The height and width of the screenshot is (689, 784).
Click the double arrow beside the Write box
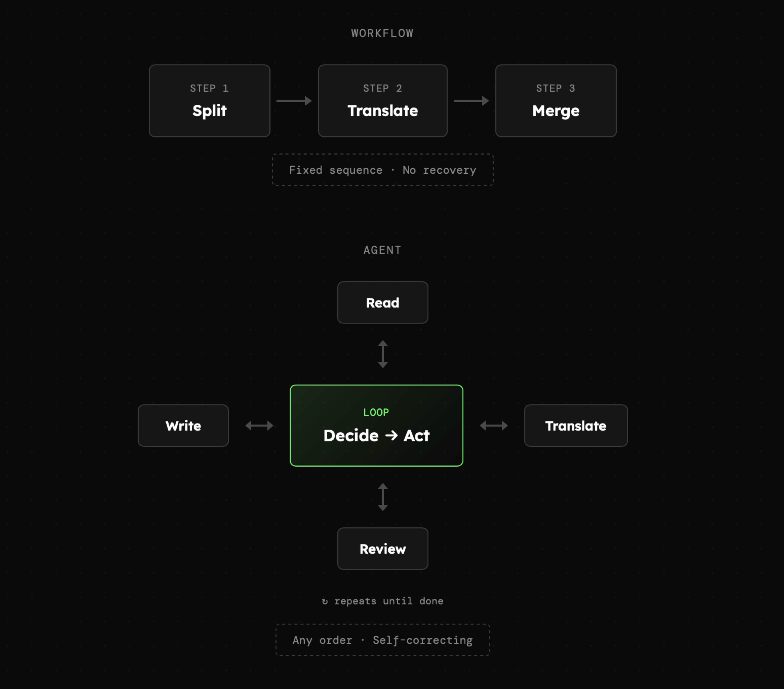tap(259, 425)
